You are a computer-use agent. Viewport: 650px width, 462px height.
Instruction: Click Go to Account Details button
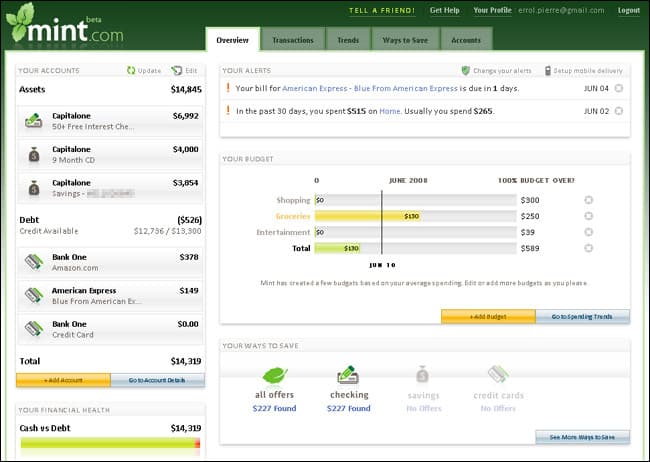(x=158, y=380)
